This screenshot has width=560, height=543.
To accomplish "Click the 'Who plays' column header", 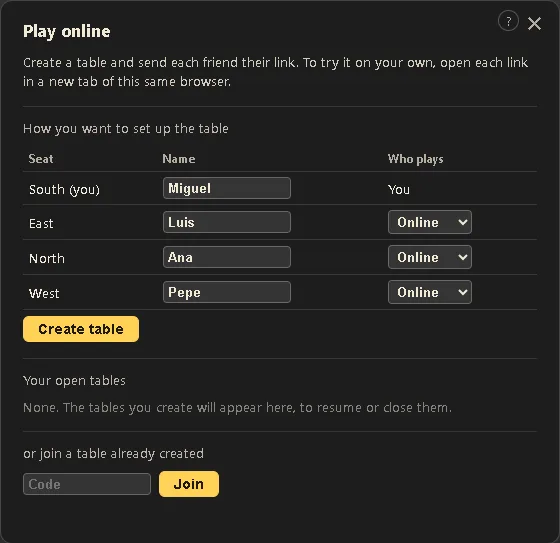I will [x=416, y=159].
